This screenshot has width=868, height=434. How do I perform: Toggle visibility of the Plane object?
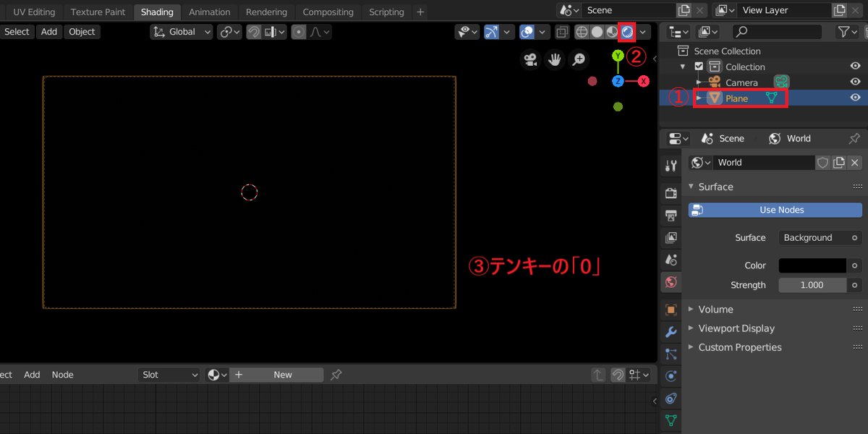pos(855,97)
